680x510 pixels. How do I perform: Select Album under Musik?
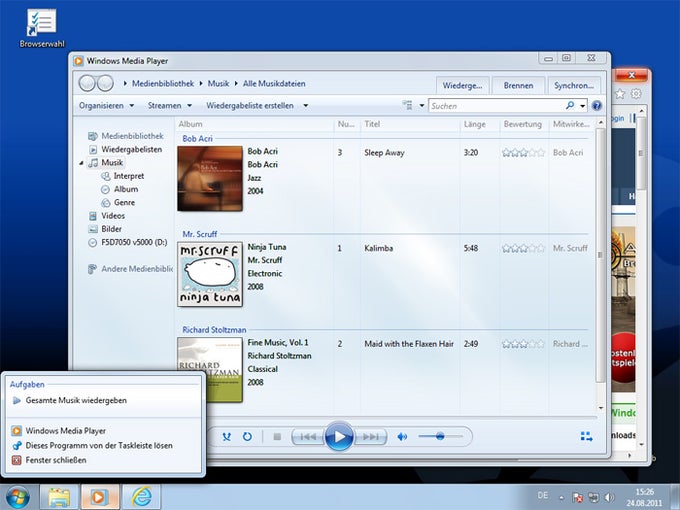(x=120, y=189)
